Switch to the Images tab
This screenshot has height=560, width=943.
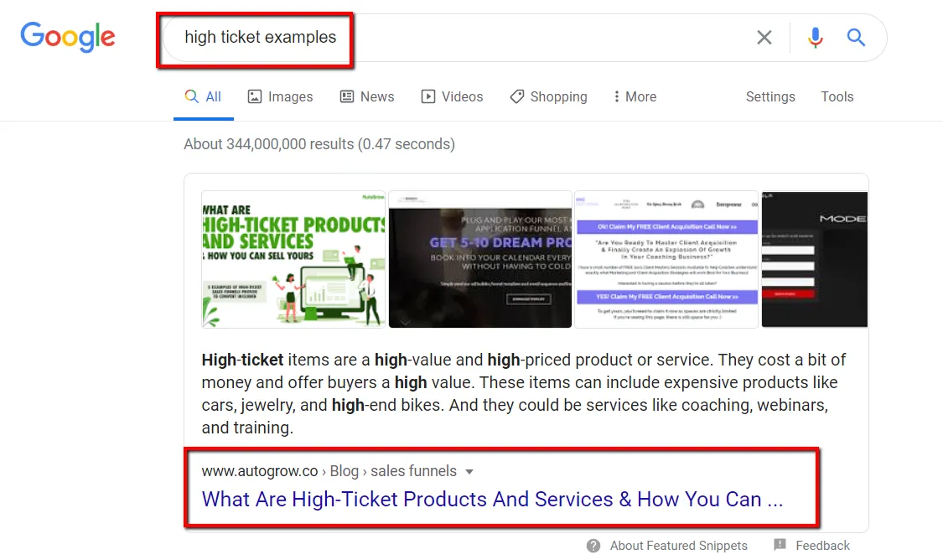click(280, 96)
